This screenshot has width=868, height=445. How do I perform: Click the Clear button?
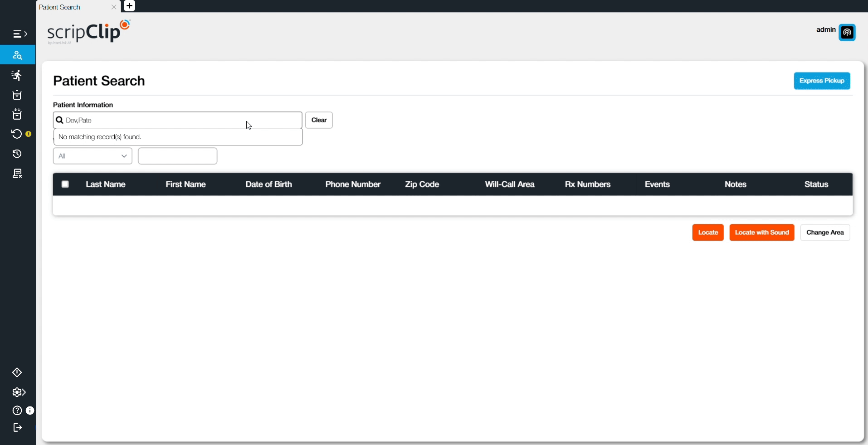[319, 120]
